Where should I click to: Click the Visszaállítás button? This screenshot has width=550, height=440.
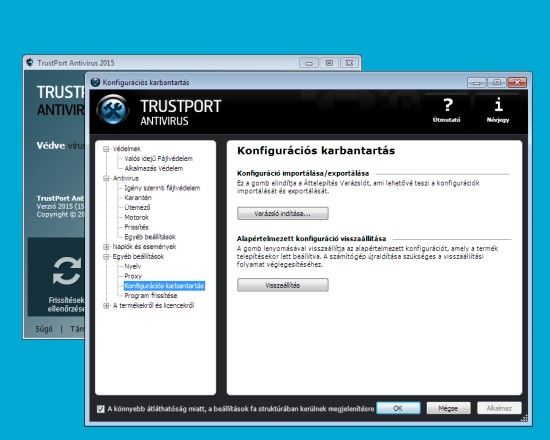pyautogui.click(x=283, y=285)
